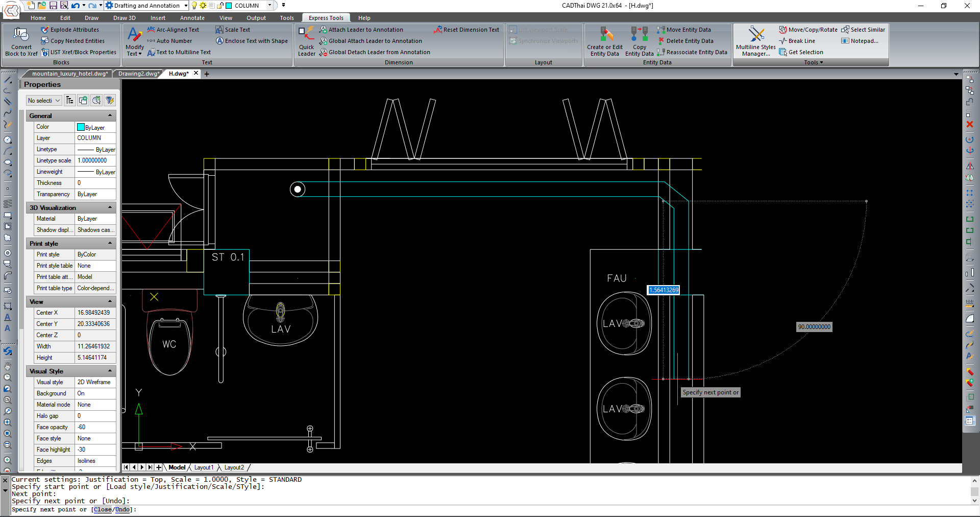This screenshot has height=517, width=980.
Task: Click the Open file icon in quick access toolbar
Action: [42, 6]
